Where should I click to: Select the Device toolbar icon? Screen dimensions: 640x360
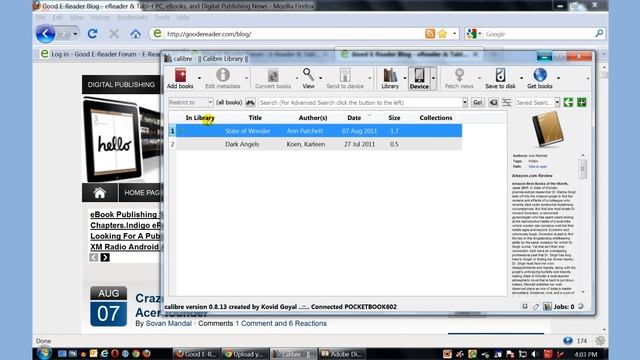pyautogui.click(x=419, y=76)
